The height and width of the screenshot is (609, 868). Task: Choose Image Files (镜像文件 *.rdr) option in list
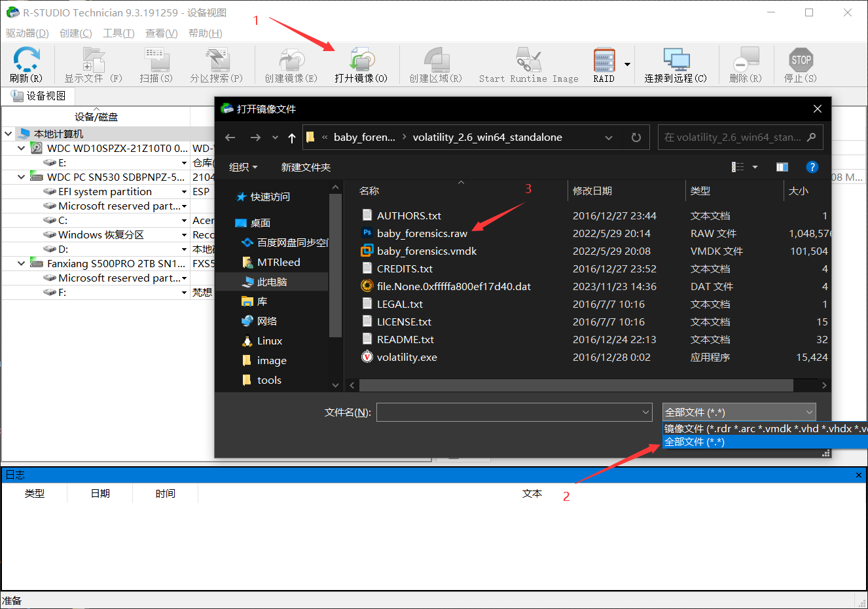click(765, 428)
